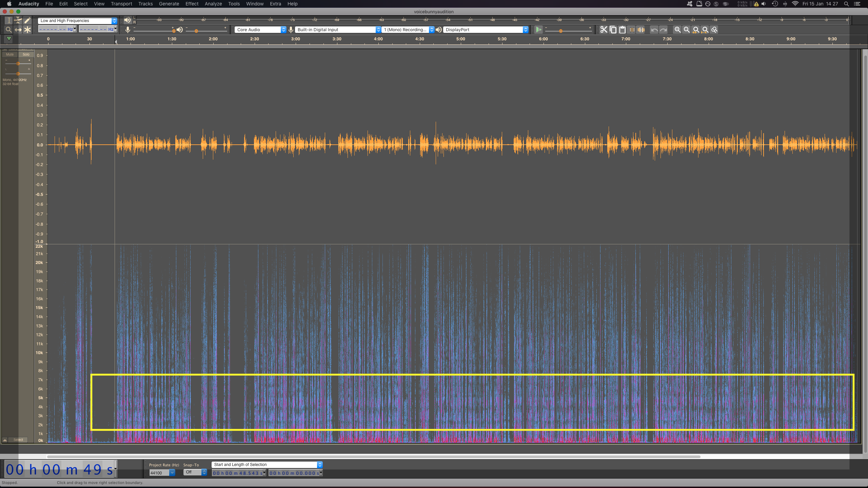Image resolution: width=868 pixels, height=488 pixels.
Task: Click the Trim audio outside selection icon
Action: point(632,30)
